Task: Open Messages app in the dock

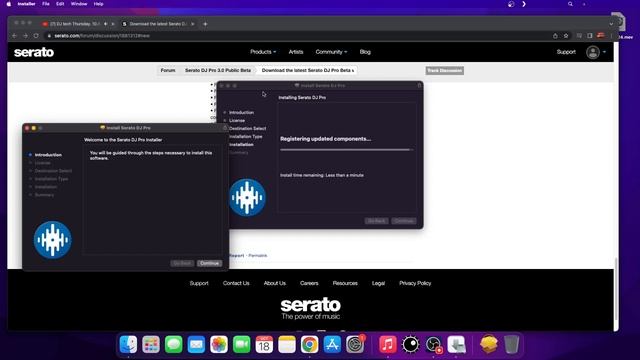Action: 173,344
